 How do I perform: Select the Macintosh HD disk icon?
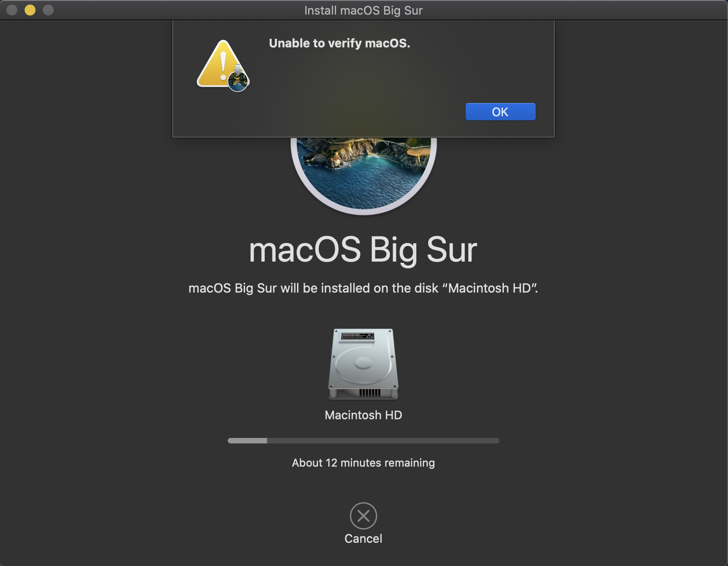(x=364, y=364)
